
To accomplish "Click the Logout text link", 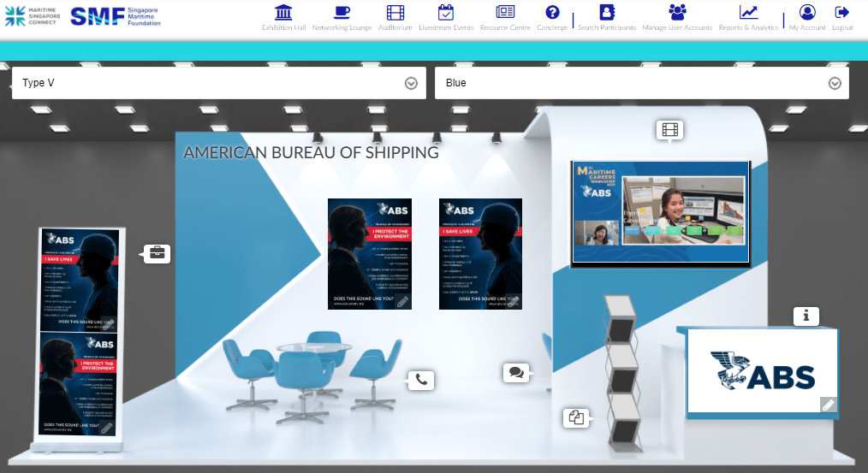I will (842, 27).
